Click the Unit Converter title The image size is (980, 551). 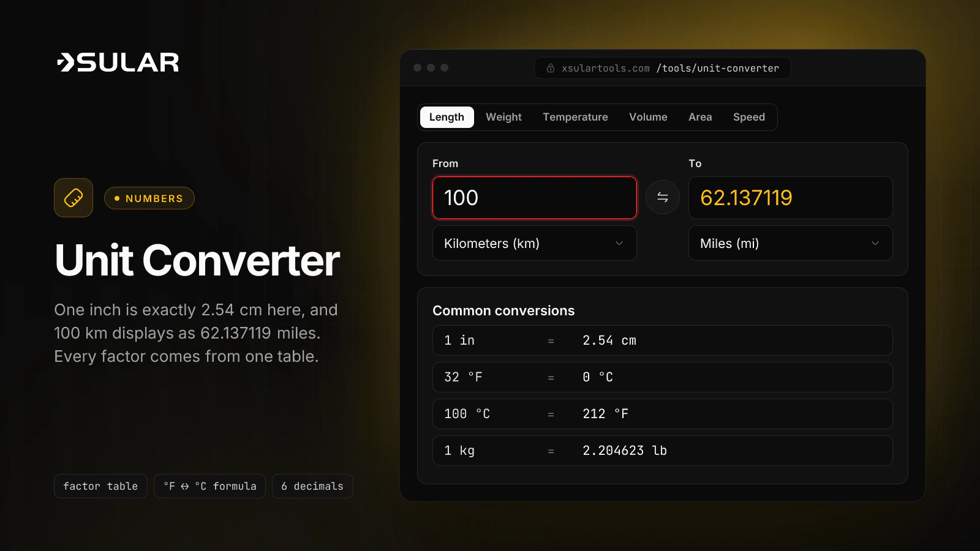click(x=197, y=260)
